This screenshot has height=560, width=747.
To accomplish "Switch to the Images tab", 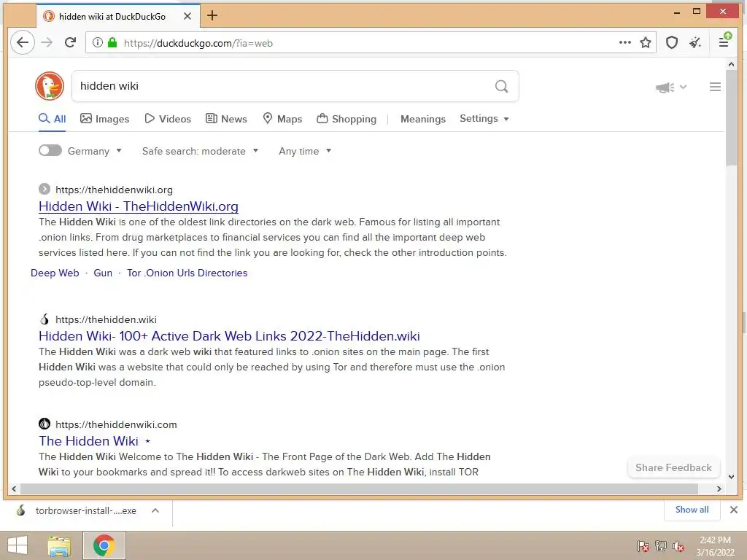I will click(x=105, y=119).
